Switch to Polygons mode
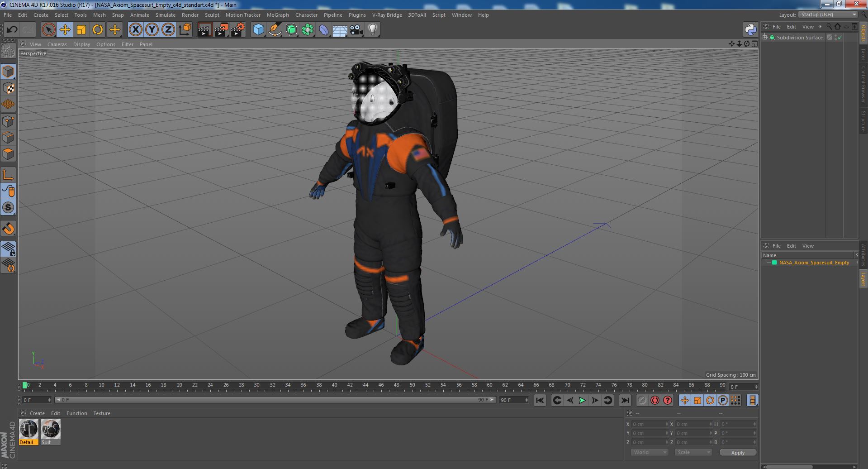Viewport: 868px width, 469px height. tap(8, 154)
